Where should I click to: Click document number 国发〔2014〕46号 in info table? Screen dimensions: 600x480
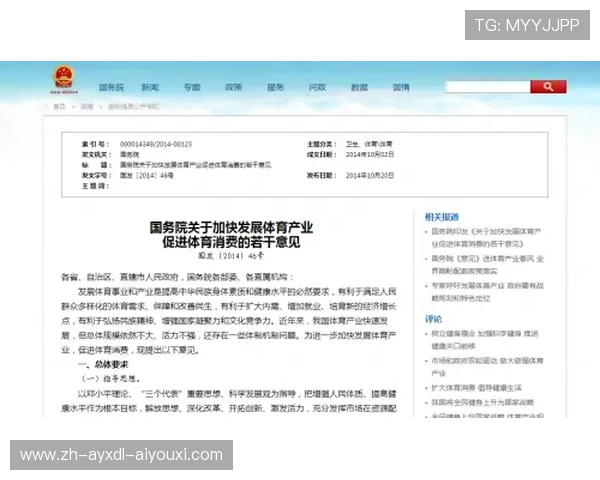[147, 175]
